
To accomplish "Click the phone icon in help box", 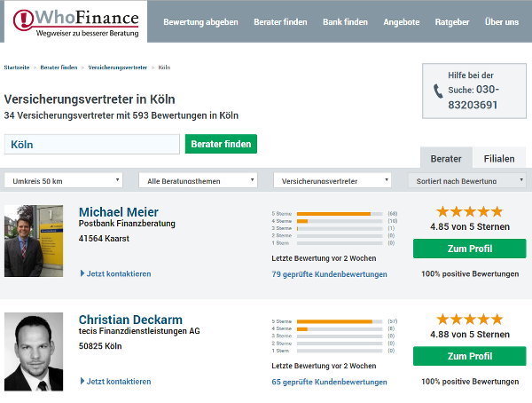I will click(x=438, y=91).
